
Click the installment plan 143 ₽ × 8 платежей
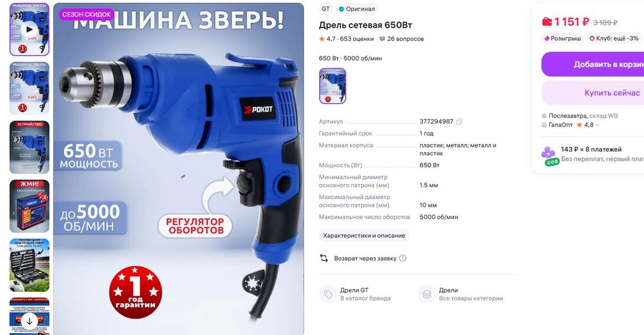(x=591, y=149)
